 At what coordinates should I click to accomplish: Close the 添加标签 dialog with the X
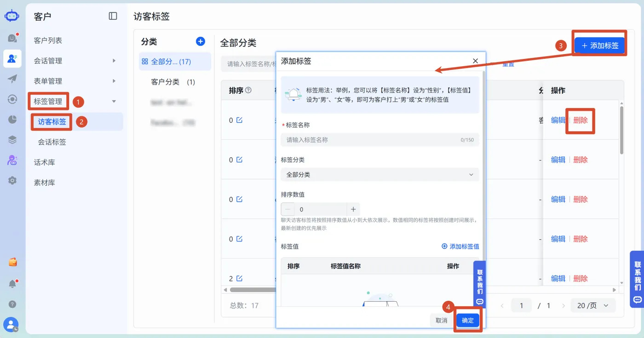[x=476, y=61]
